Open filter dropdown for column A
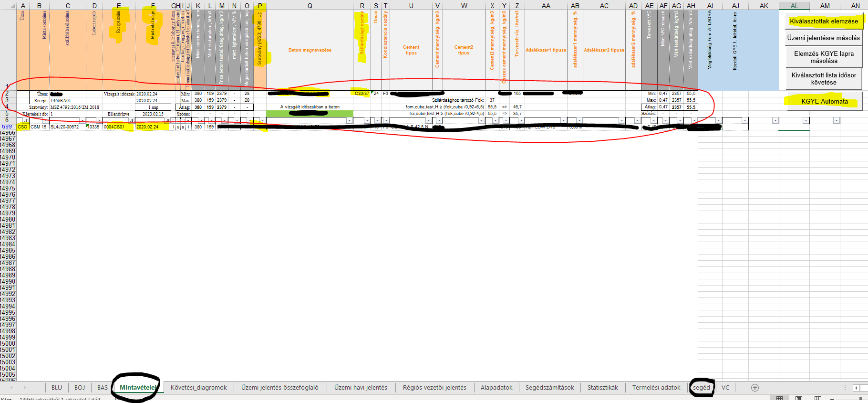 (x=26, y=120)
